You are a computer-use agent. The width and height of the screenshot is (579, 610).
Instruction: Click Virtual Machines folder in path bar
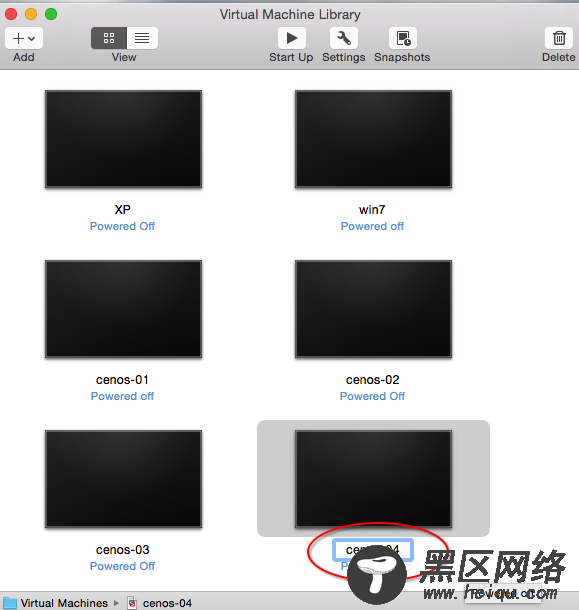pos(56,603)
